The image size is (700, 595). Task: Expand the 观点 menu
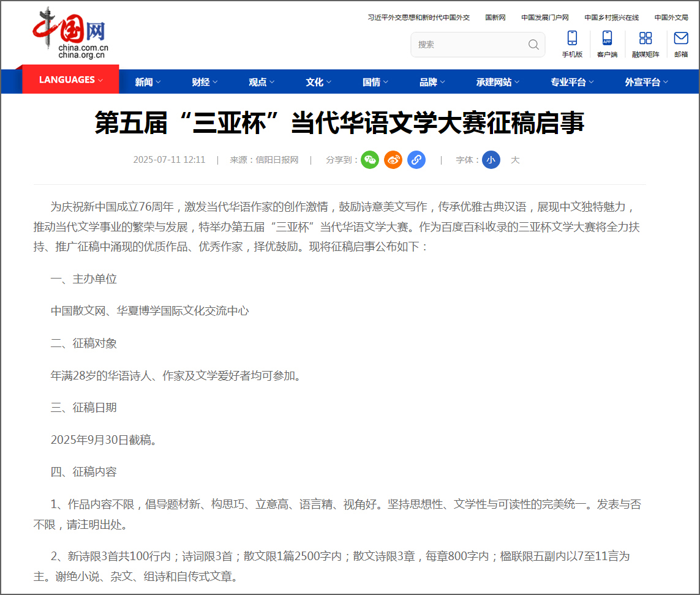(261, 82)
